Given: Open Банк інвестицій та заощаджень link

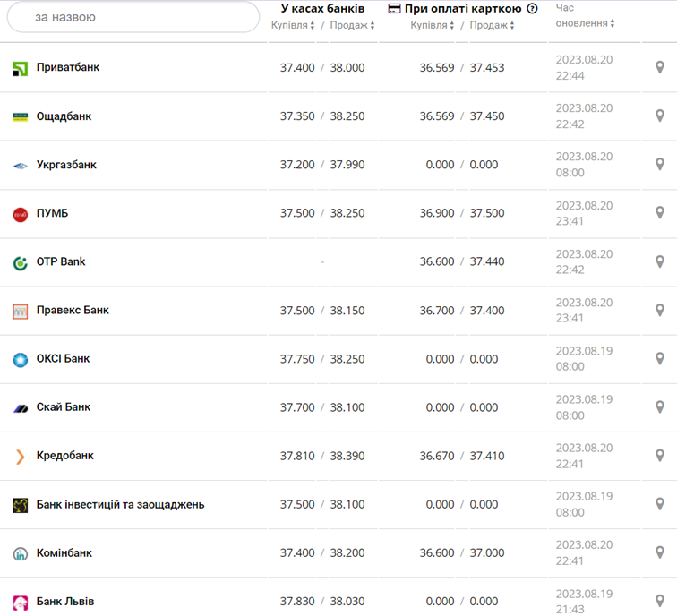Looking at the screenshot, I should pos(120,504).
